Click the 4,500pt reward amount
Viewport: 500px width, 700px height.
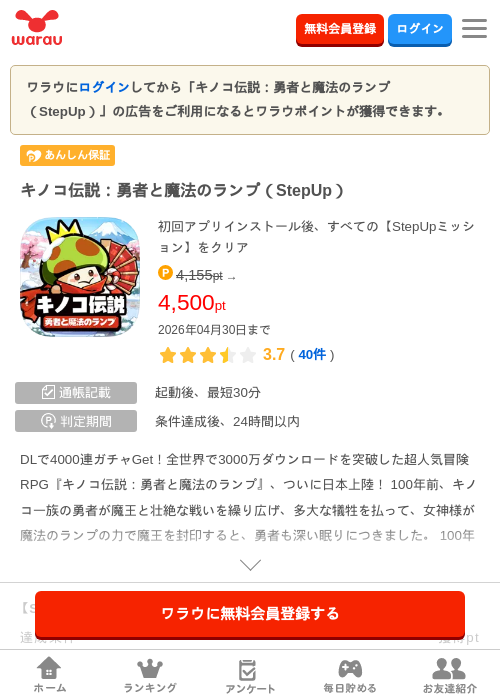coord(192,303)
